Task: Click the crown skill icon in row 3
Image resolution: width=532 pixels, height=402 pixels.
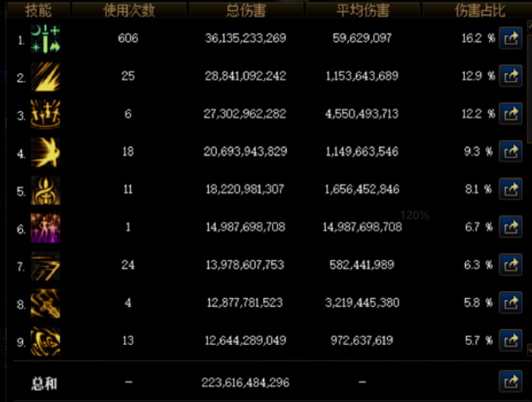Action: click(x=45, y=115)
